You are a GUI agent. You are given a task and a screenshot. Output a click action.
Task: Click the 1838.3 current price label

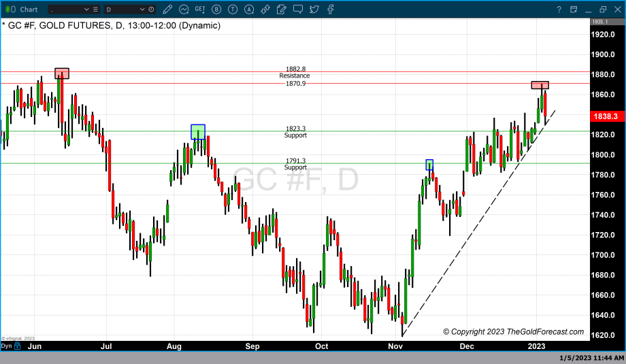[x=606, y=116]
